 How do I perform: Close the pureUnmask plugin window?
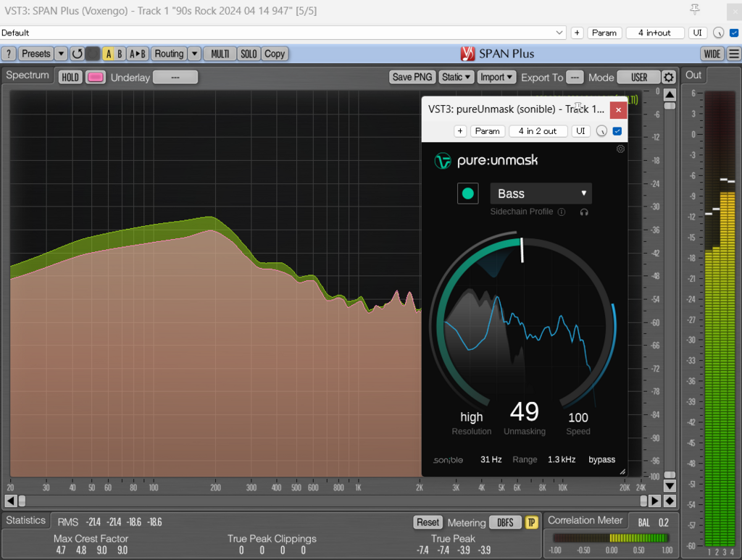pos(618,110)
